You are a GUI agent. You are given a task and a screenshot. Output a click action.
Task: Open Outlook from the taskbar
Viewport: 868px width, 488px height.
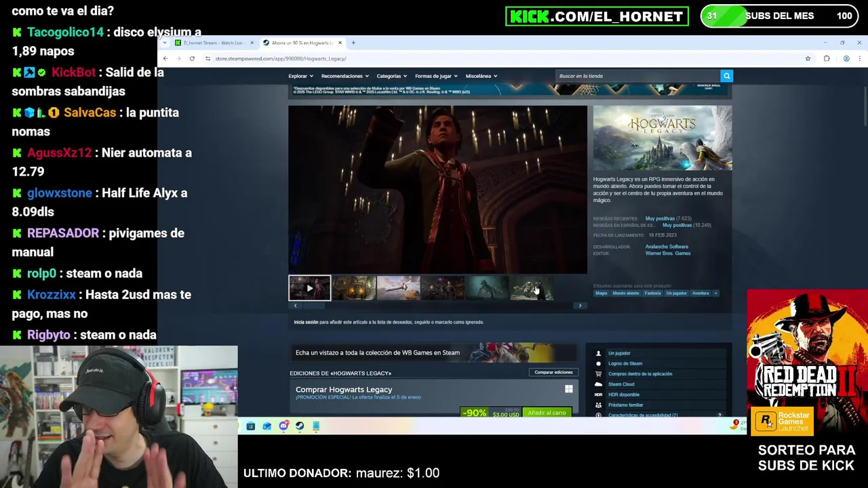pos(267,426)
